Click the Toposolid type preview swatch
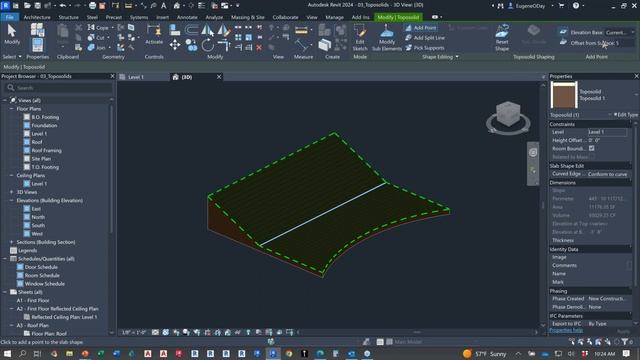Viewport: 640px width, 360px height. click(x=564, y=95)
